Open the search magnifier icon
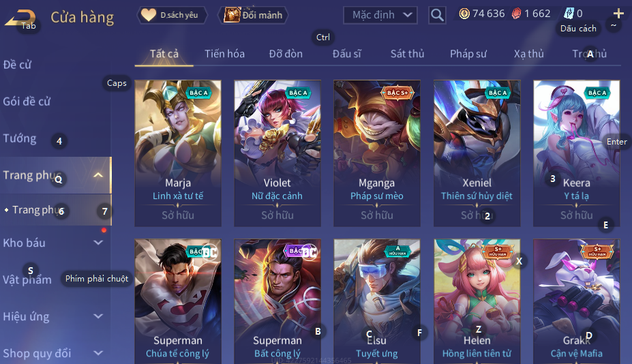Viewport: 632px width, 364px height. pyautogui.click(x=437, y=15)
